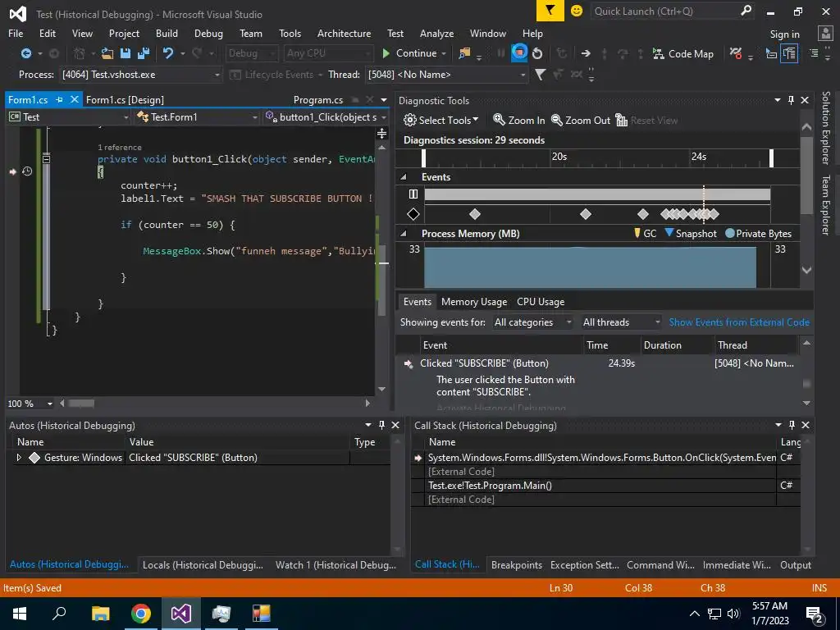This screenshot has height=630, width=840.
Task: Click Select Tools in Diagnostic Tools
Action: (x=441, y=120)
